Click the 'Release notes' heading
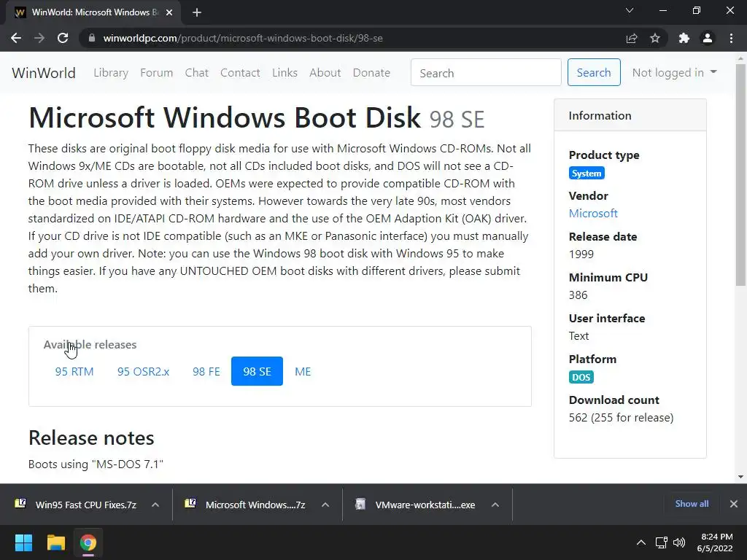The image size is (747, 560). [x=91, y=438]
